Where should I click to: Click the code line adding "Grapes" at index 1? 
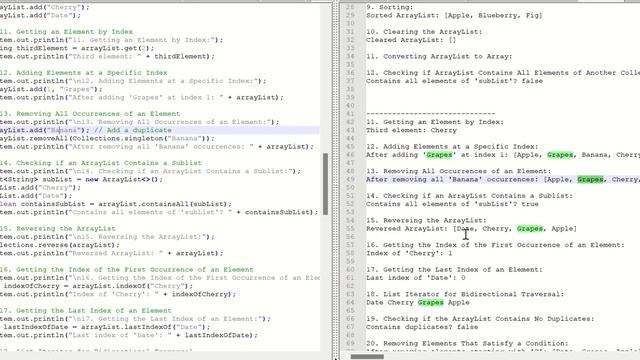coord(51,89)
